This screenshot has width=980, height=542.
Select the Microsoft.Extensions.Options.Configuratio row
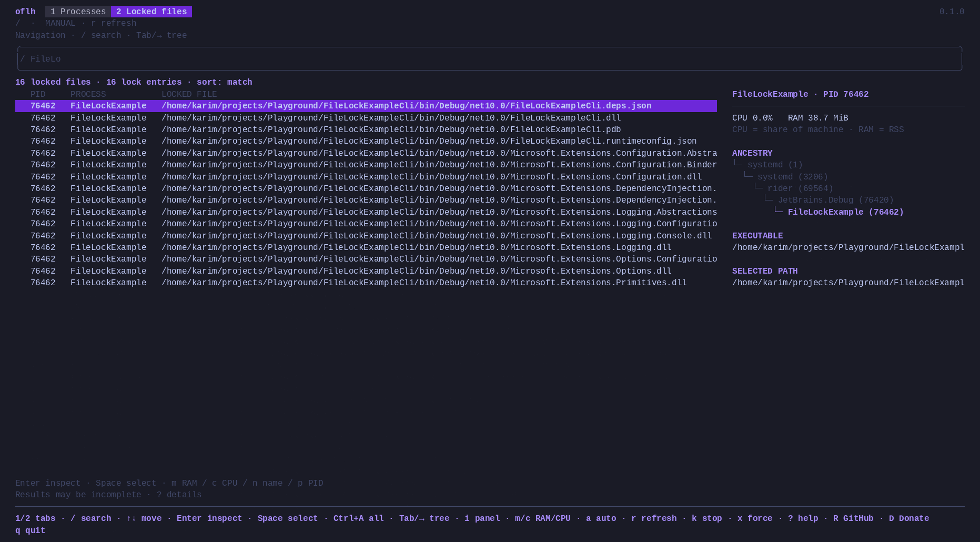coord(366,259)
